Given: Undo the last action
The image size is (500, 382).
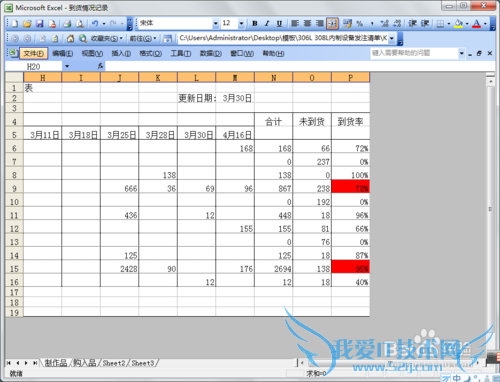Looking at the screenshot, I should click(x=95, y=24).
